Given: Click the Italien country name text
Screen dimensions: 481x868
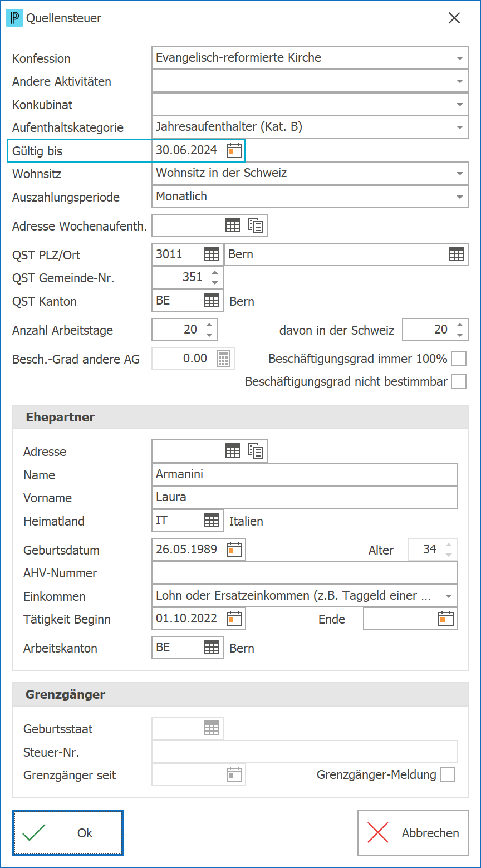Looking at the screenshot, I should pos(246,522).
